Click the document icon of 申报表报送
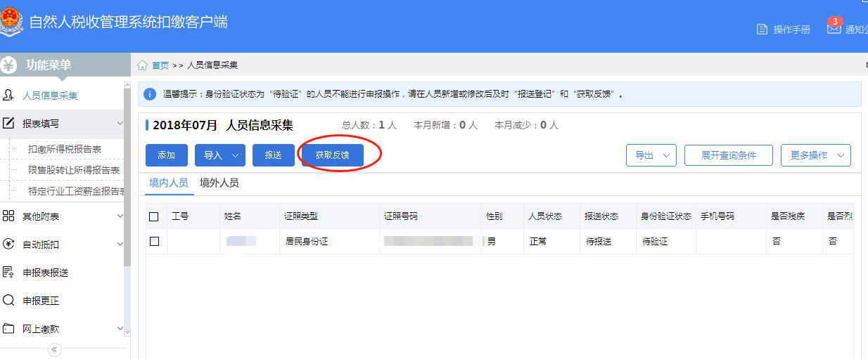This screenshot has width=868, height=359. 8,272
